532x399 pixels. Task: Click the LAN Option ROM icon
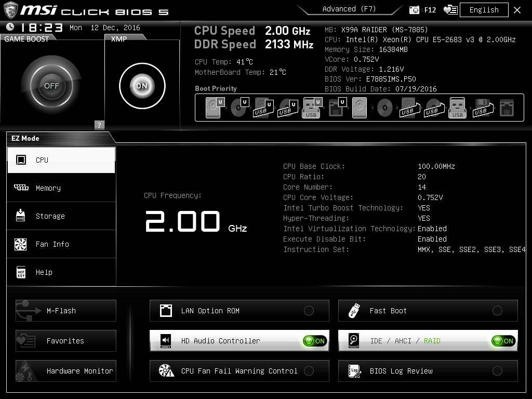click(x=166, y=311)
